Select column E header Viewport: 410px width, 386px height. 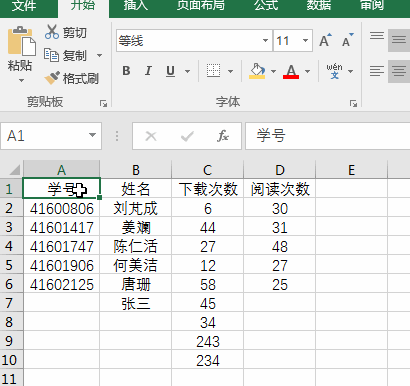point(351,170)
